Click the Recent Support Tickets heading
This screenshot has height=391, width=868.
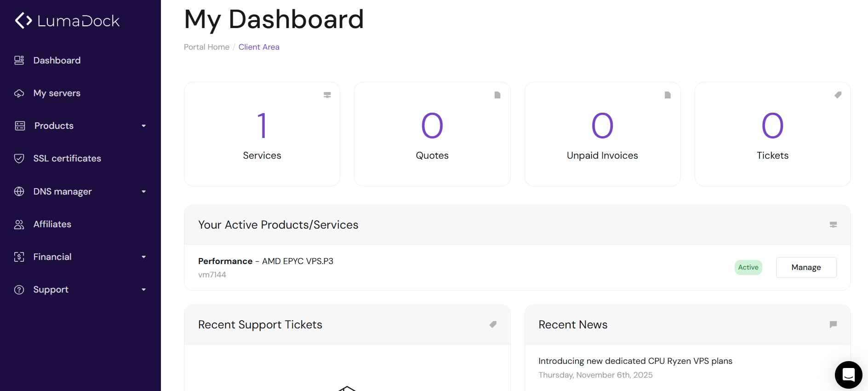pos(260,325)
